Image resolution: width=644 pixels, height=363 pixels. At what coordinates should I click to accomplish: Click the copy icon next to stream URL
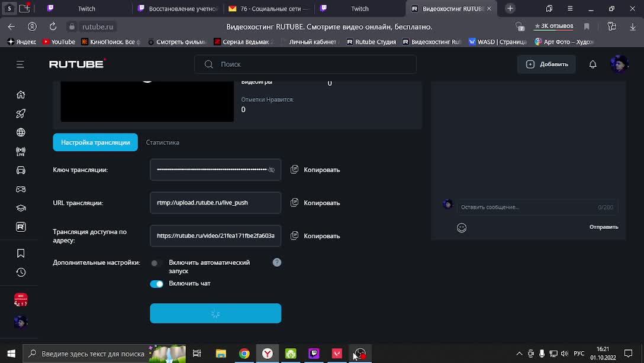click(294, 203)
